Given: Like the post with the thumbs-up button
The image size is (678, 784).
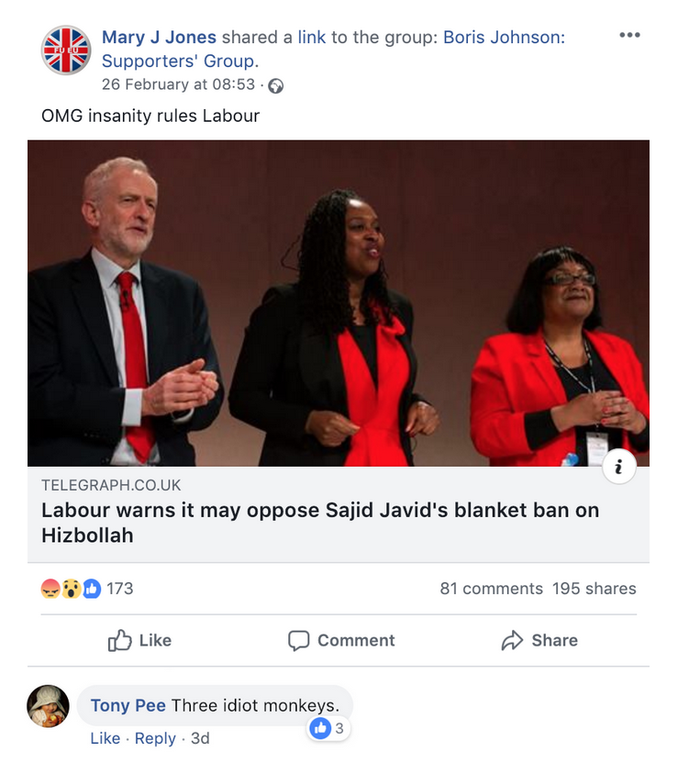Looking at the screenshot, I should click(x=139, y=640).
